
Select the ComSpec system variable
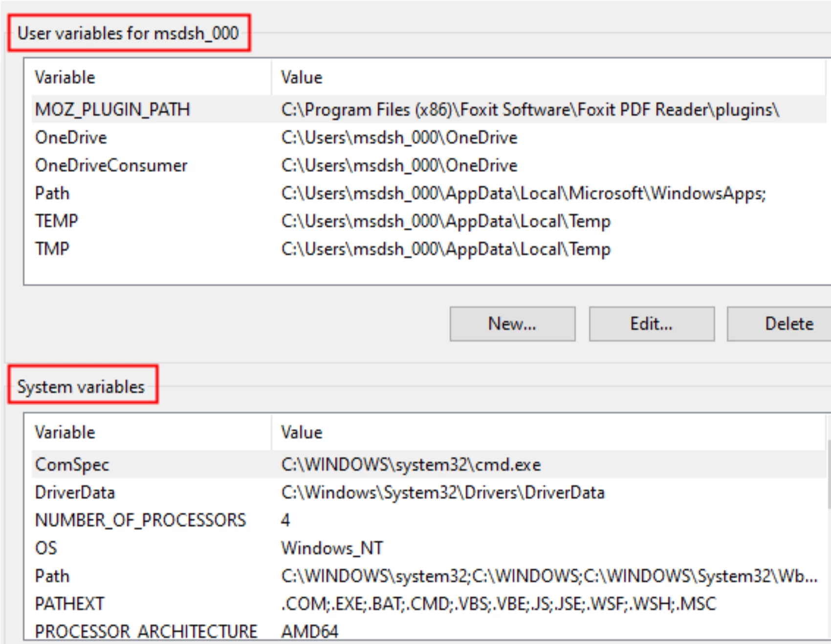(x=72, y=465)
